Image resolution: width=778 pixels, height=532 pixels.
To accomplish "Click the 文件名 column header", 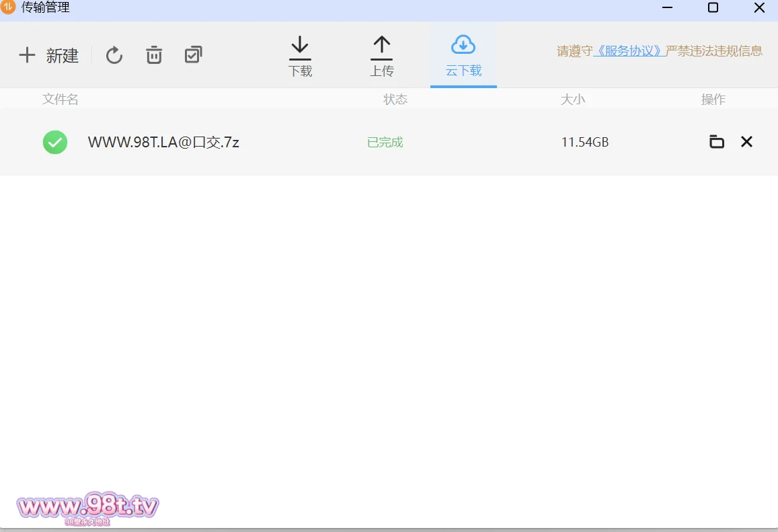I will tap(61, 100).
